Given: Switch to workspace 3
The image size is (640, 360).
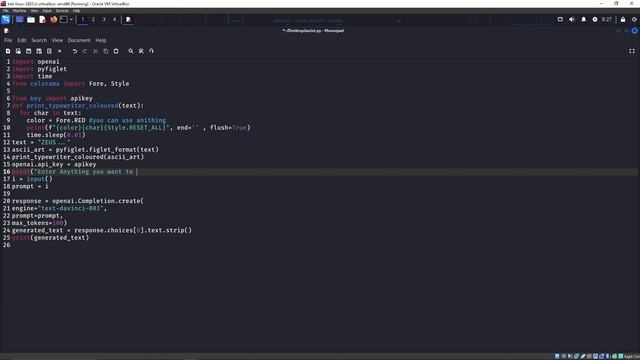Looking at the screenshot, I should click(104, 19).
